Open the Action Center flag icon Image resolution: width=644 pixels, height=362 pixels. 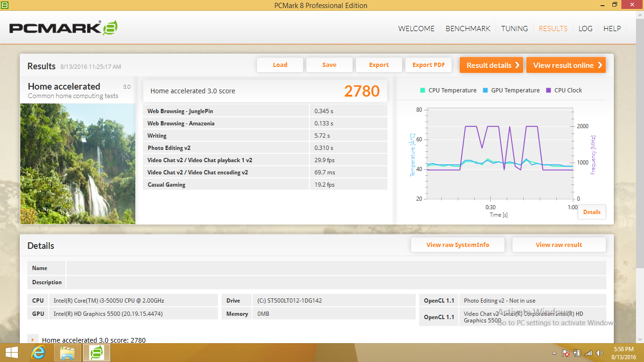point(566,353)
